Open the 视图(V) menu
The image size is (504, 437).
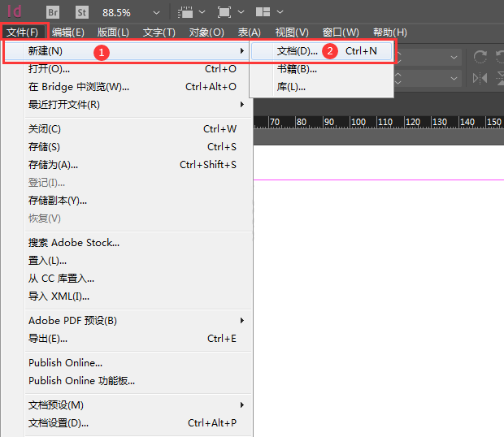292,32
